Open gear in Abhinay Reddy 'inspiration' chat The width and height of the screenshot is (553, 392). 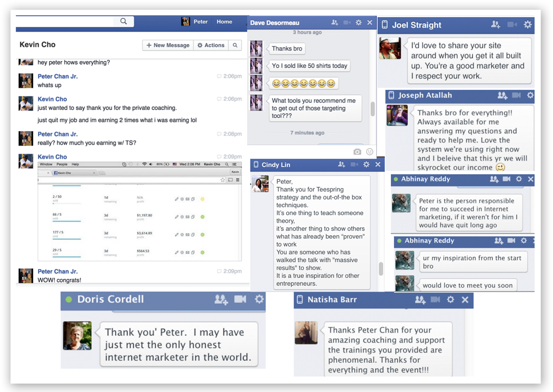[x=524, y=240]
